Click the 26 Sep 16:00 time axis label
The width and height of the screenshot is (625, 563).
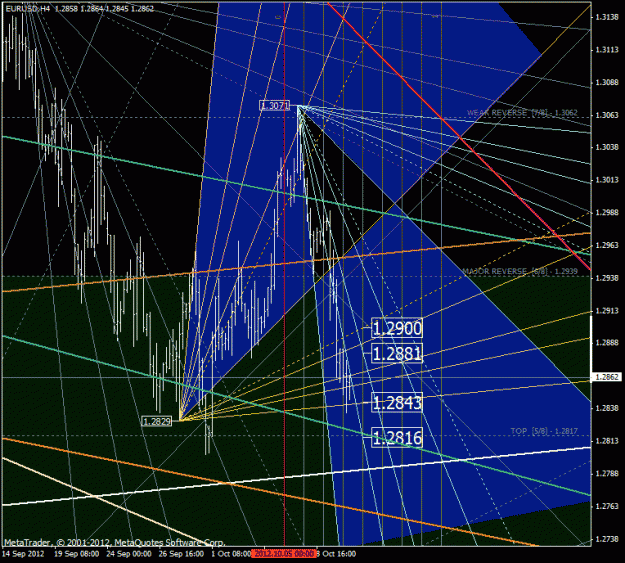(x=181, y=554)
